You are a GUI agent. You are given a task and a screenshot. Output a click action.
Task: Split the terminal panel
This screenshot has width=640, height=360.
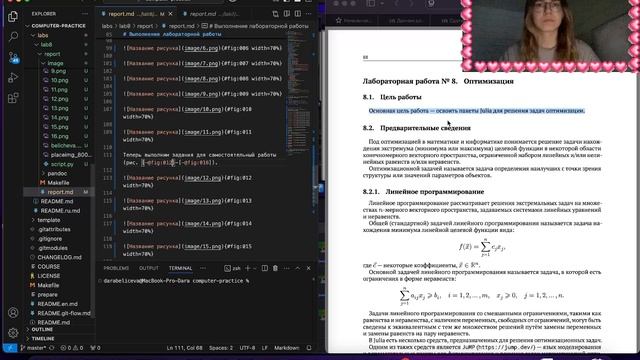click(x=264, y=268)
